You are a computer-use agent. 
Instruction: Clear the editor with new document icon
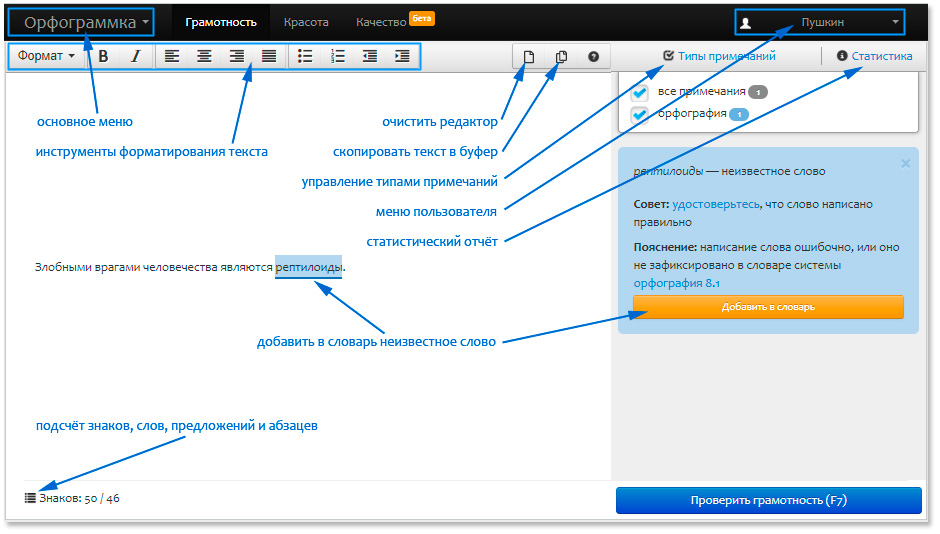[529, 57]
